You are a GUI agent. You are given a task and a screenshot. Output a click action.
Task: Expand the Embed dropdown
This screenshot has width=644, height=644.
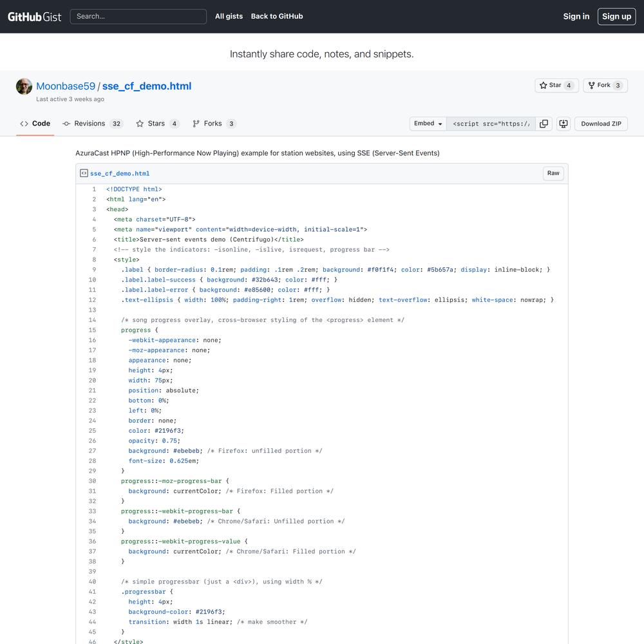pyautogui.click(x=428, y=124)
